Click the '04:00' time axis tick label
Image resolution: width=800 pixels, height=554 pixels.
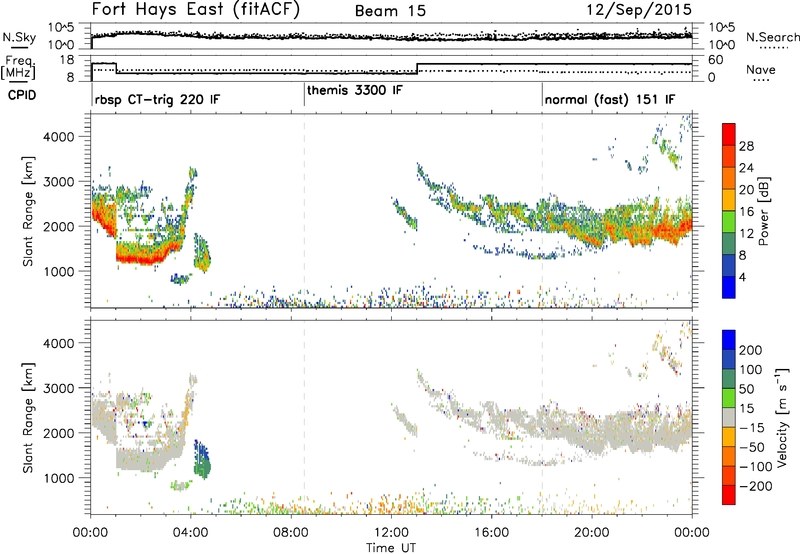coord(190,533)
